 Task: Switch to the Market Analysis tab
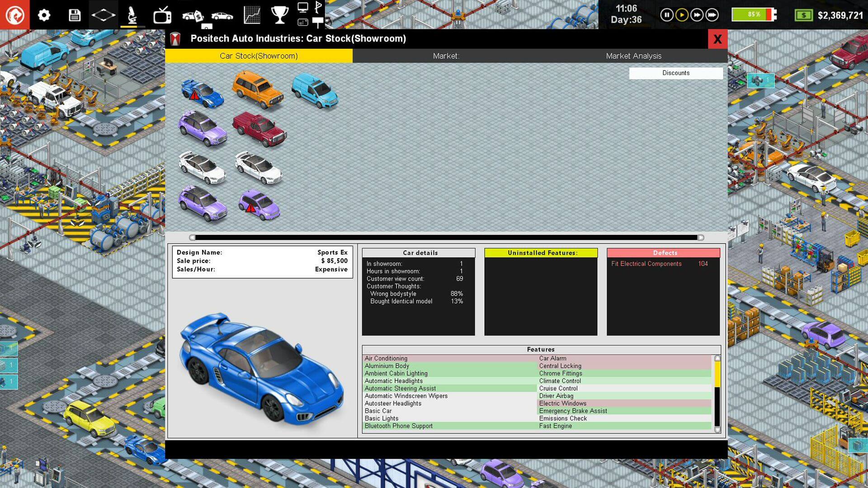[633, 56]
